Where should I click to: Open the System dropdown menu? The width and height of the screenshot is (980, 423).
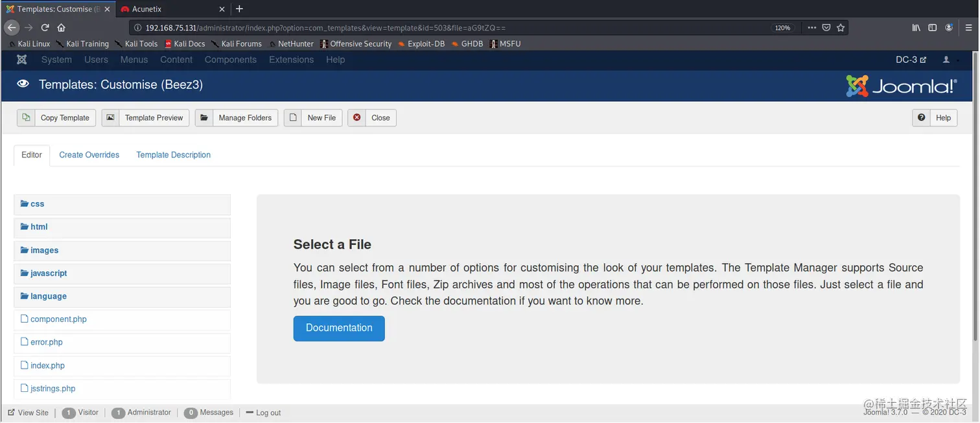coord(56,60)
